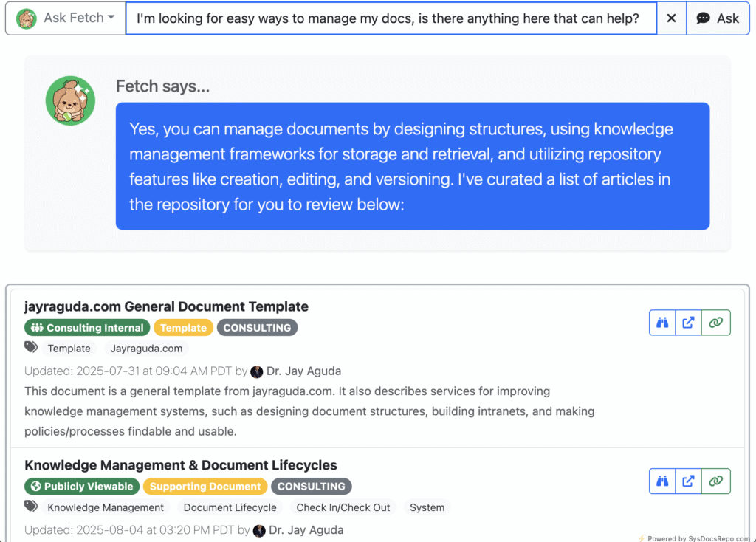
Task: Open General Document Template in new window
Action: point(689,323)
